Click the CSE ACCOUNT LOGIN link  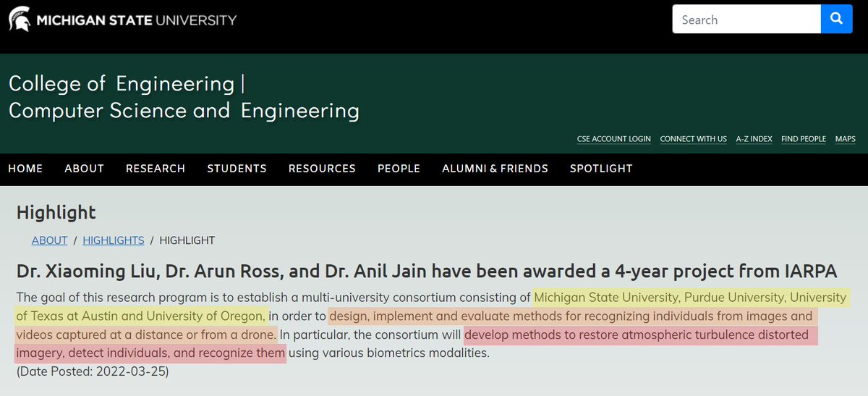pos(613,139)
